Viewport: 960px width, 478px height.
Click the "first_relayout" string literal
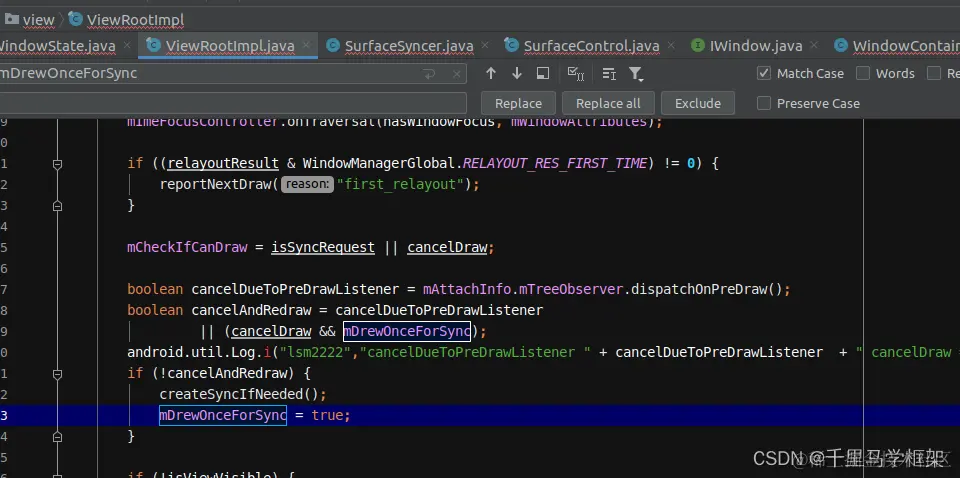(x=402, y=184)
